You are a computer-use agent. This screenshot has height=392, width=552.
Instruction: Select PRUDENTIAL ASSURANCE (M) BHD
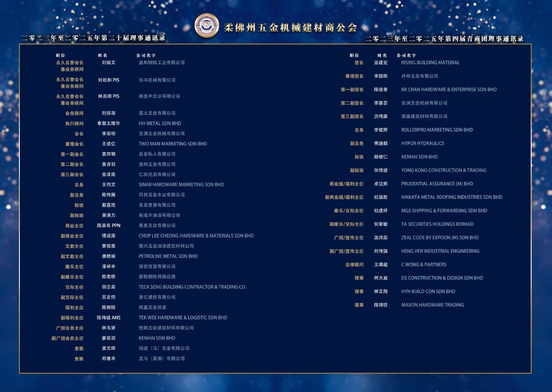pos(437,184)
